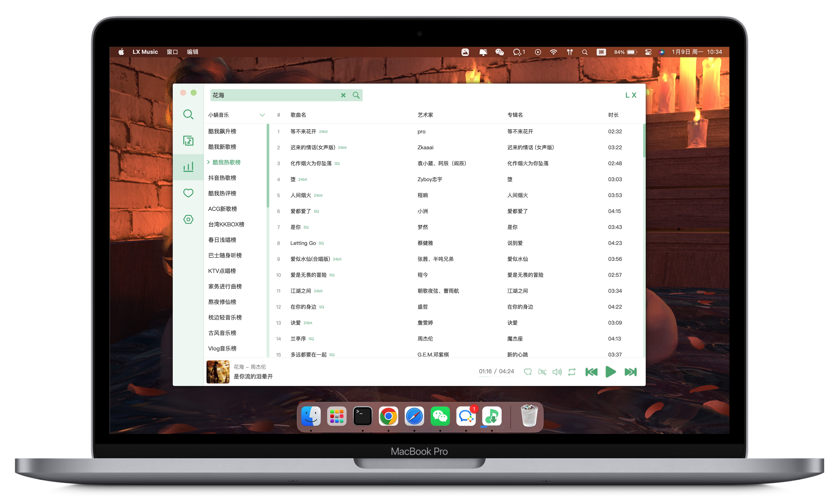
Task: Toggle the repeat play mode
Action: click(x=572, y=372)
